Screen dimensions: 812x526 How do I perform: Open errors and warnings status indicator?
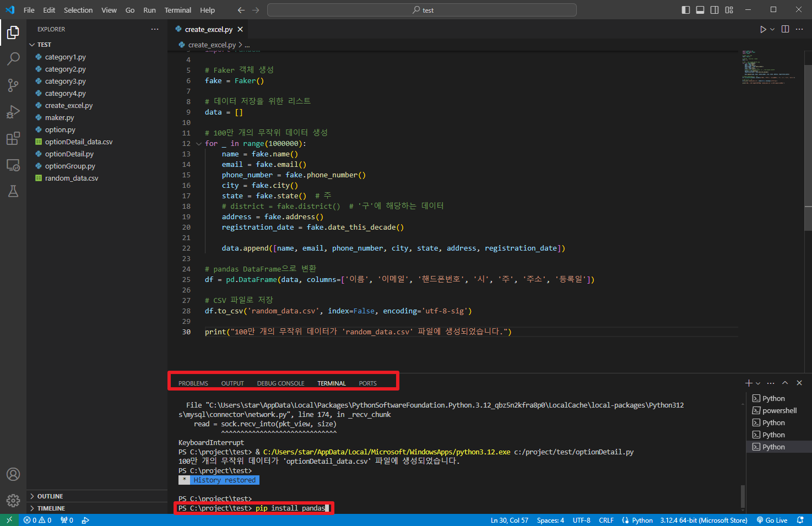click(37, 520)
